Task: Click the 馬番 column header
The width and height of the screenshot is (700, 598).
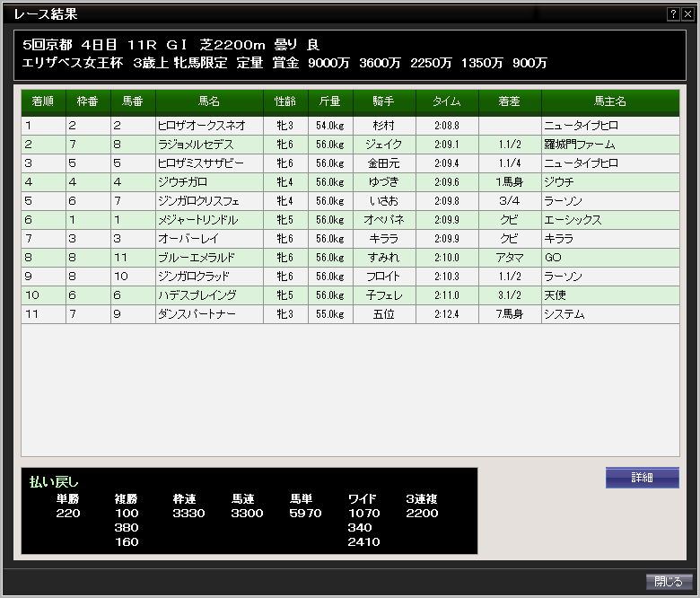Action: [x=133, y=101]
